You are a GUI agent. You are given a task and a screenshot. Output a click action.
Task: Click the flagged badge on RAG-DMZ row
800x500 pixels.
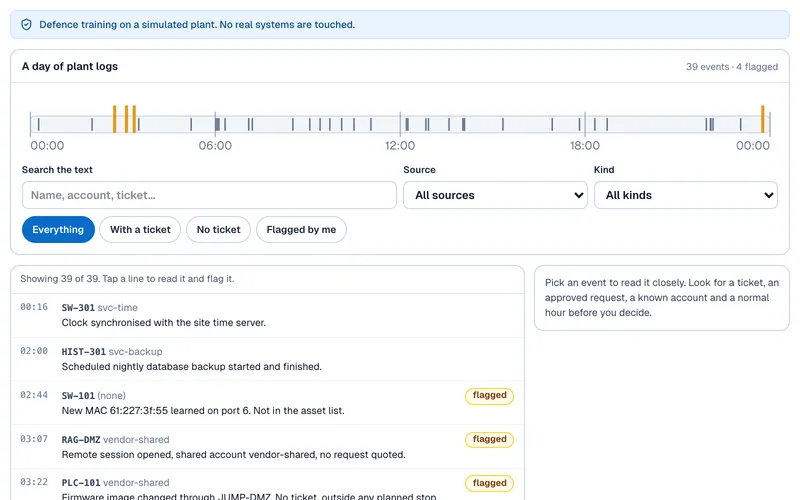pos(489,439)
